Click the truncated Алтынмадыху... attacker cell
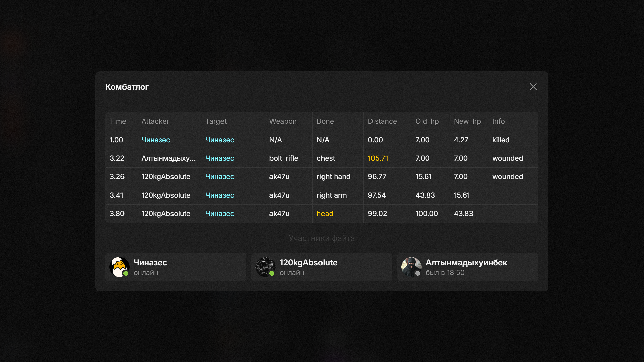 click(168, 158)
